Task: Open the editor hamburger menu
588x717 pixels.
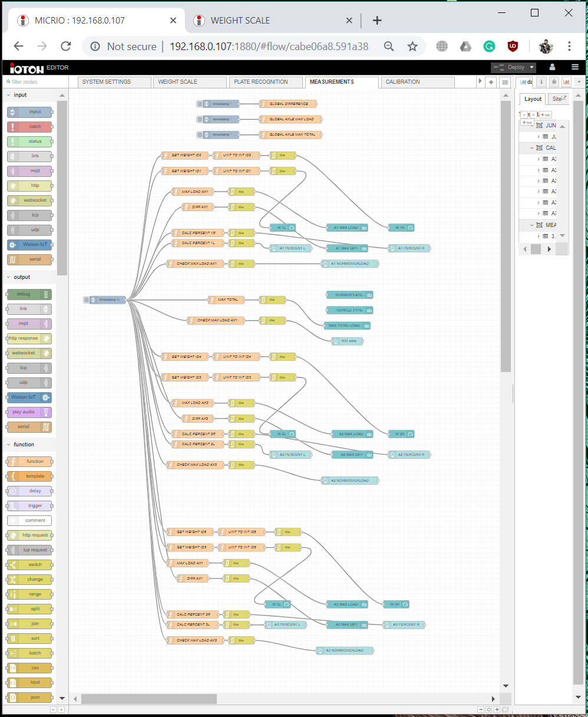Action: [x=575, y=67]
